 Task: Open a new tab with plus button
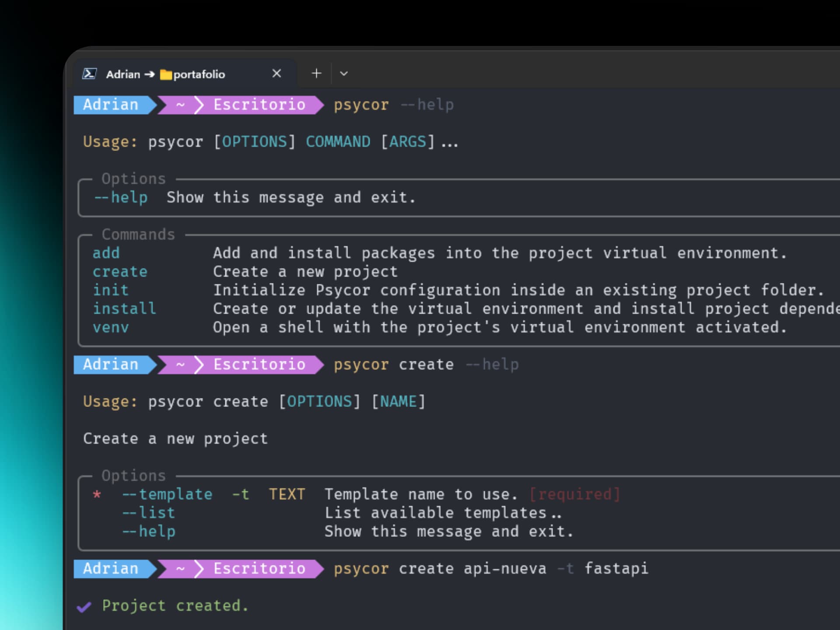click(316, 73)
